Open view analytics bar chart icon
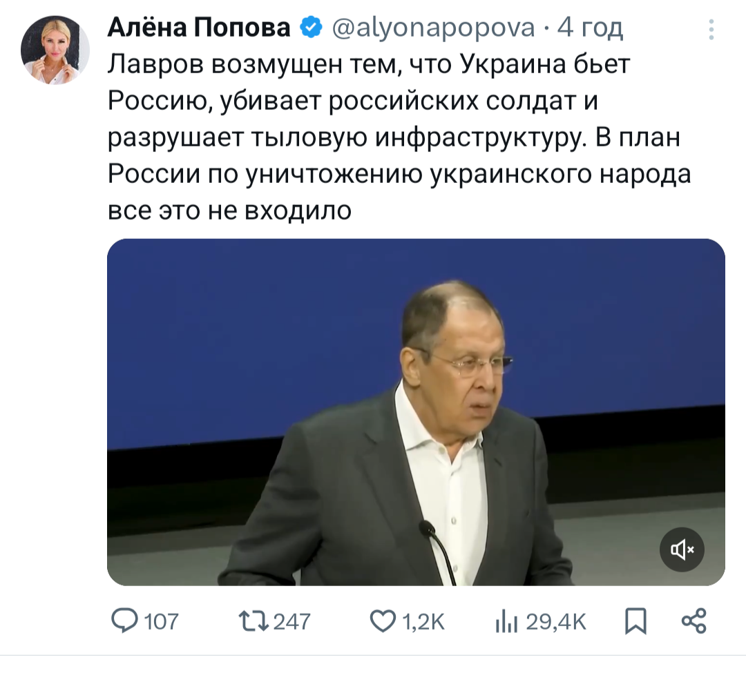746x700 pixels. click(x=506, y=622)
